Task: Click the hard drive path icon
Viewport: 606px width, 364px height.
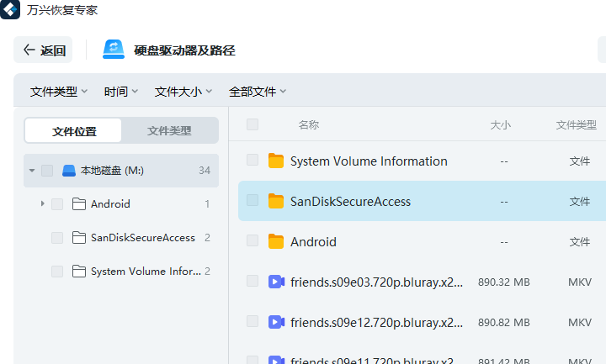Action: point(114,50)
